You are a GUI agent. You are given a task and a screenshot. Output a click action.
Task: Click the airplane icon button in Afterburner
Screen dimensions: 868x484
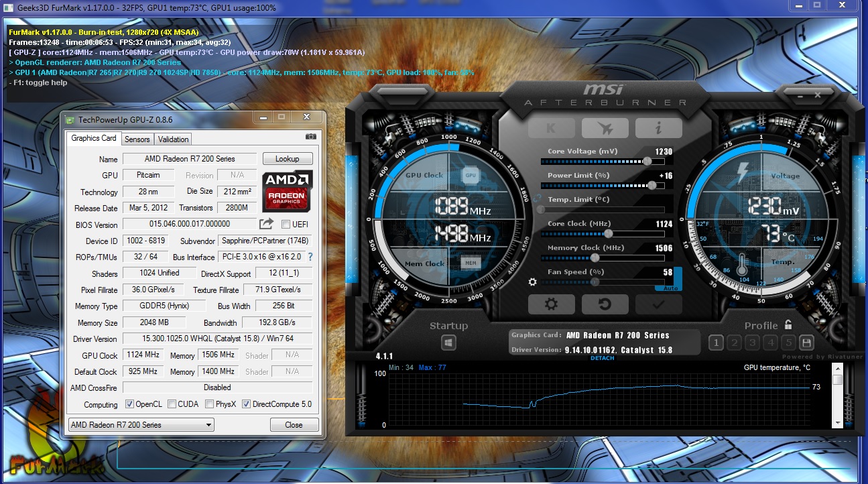(x=605, y=128)
